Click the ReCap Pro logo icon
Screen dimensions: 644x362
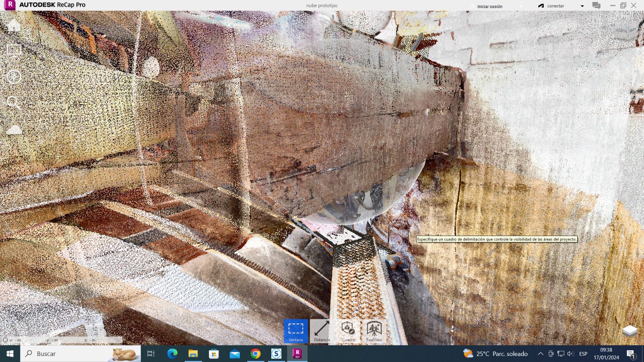coord(10,5)
